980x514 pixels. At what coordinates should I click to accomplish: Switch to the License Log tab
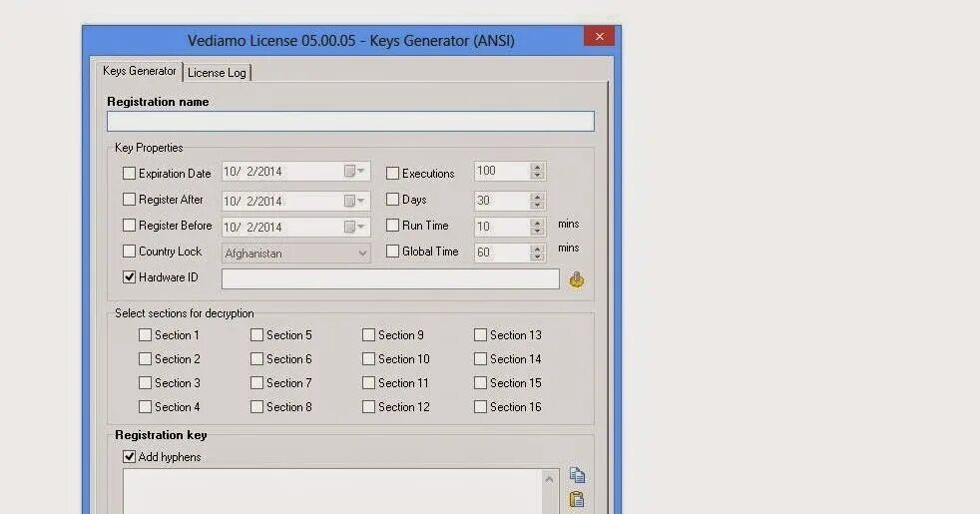217,73
